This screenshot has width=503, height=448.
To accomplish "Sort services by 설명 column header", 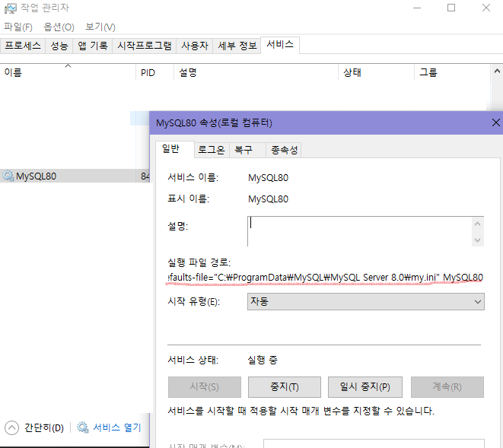I will (x=256, y=72).
